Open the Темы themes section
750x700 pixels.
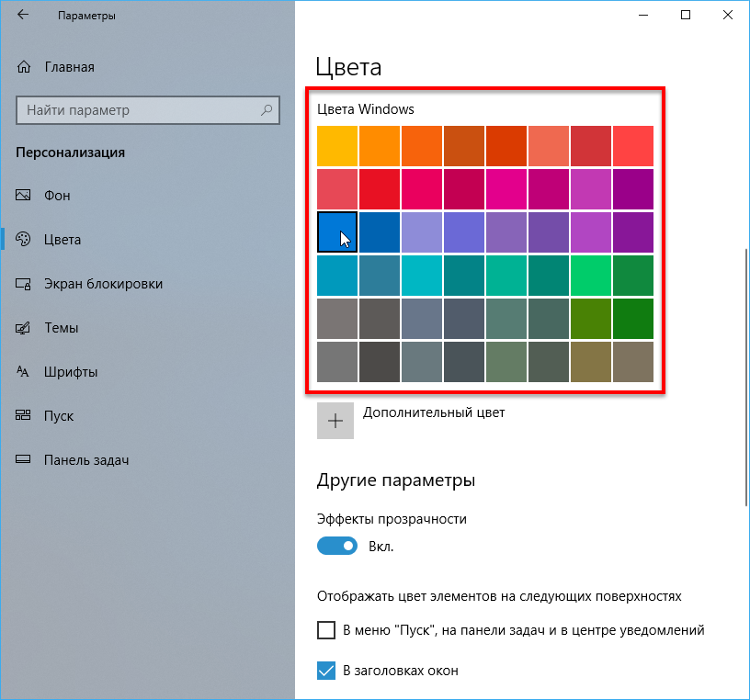point(59,328)
